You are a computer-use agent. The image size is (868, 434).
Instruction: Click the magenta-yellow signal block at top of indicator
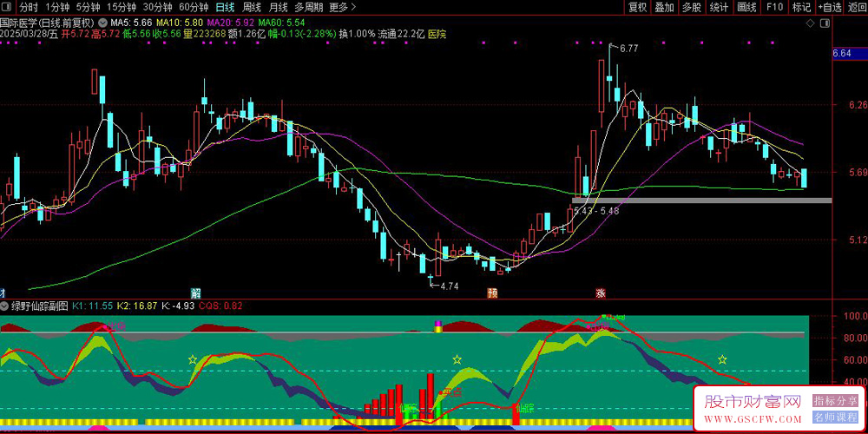(x=437, y=326)
